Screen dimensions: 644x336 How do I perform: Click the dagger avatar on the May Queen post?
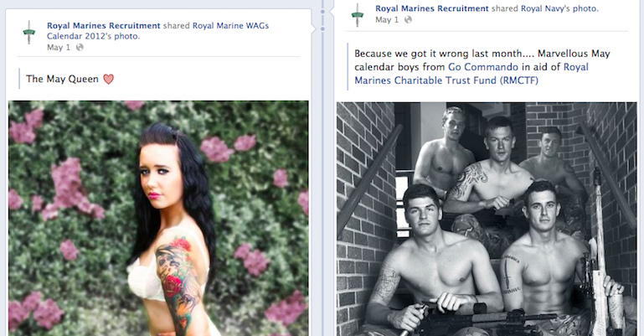pos(28,33)
